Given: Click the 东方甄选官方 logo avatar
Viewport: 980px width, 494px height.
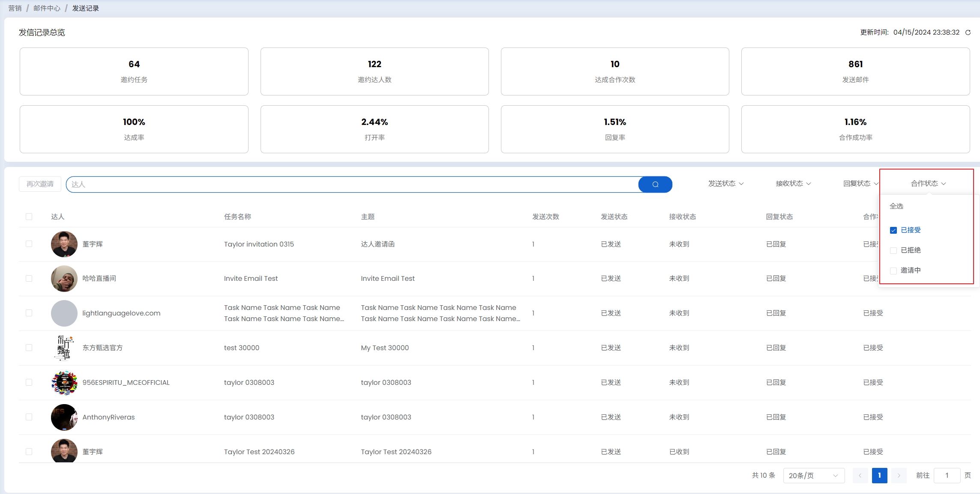Looking at the screenshot, I should tap(64, 348).
